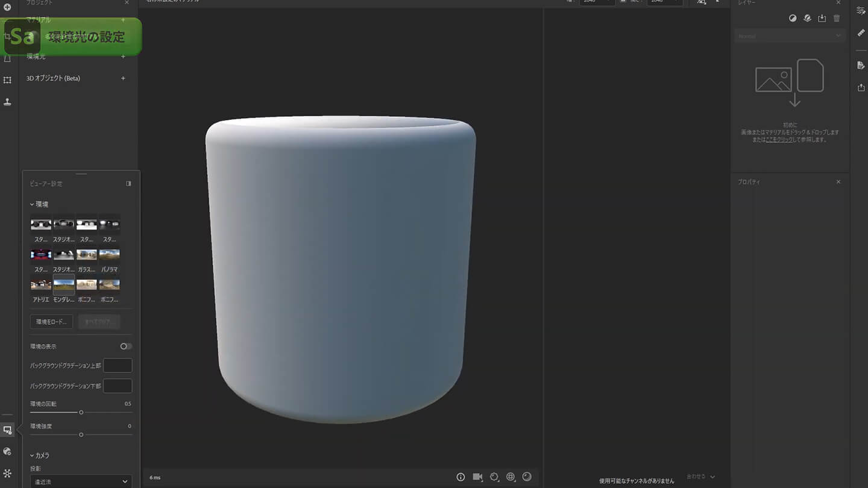Click the 環境をロード... button

(x=51, y=322)
